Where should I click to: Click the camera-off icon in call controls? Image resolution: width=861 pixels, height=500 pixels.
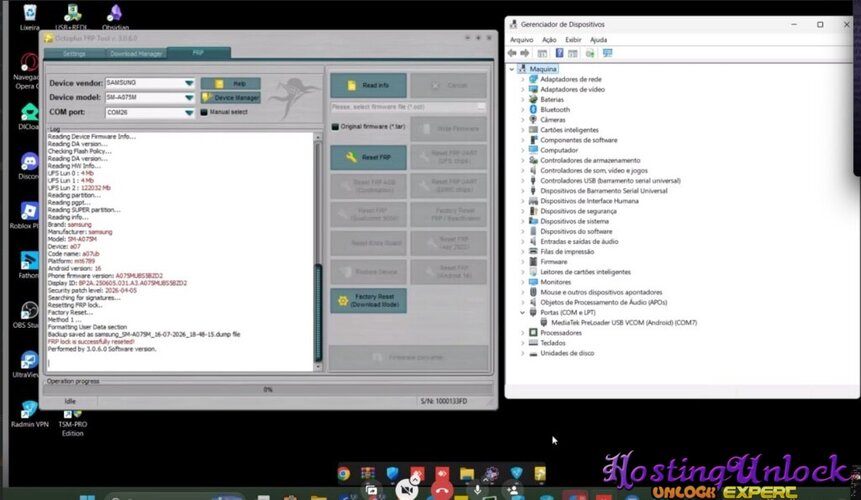coord(406,490)
